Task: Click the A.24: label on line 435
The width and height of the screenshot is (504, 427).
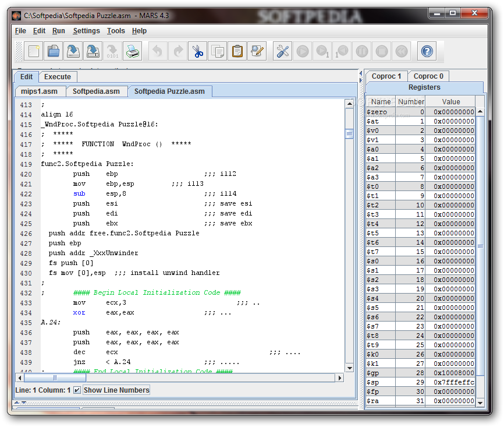Action: coord(51,322)
